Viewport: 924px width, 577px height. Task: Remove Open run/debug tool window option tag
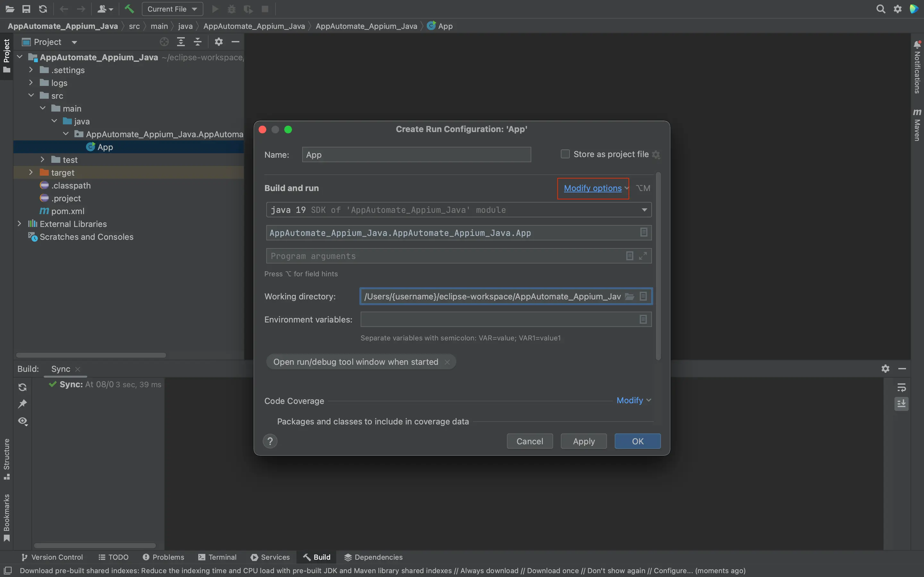447,362
